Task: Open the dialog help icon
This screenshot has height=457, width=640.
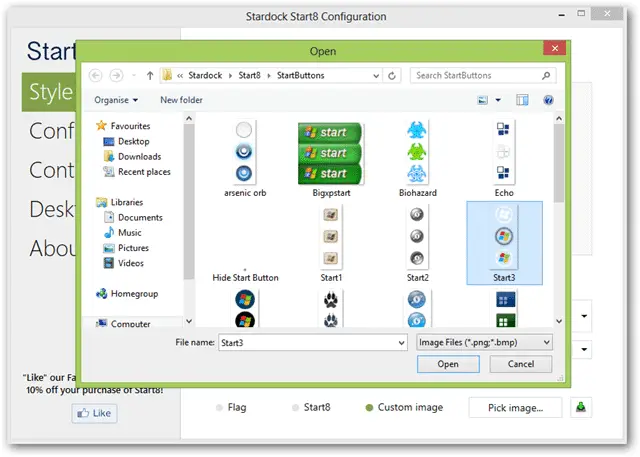Action: click(548, 100)
